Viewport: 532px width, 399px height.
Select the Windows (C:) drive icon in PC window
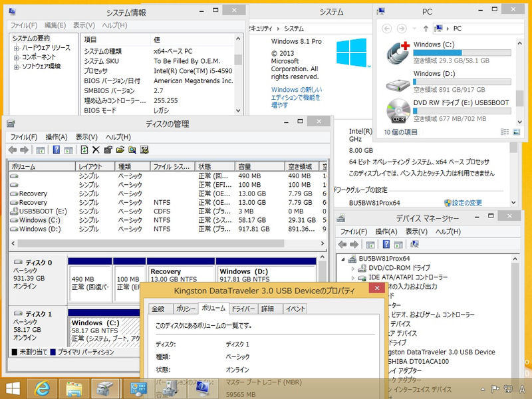click(x=398, y=53)
